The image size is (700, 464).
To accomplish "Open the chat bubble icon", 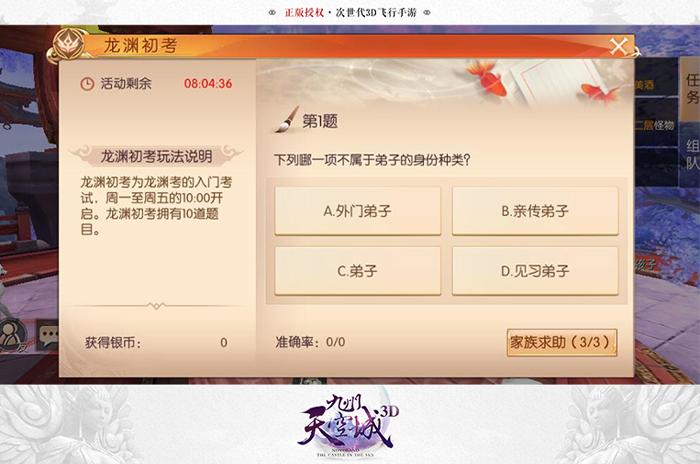I will (x=48, y=334).
